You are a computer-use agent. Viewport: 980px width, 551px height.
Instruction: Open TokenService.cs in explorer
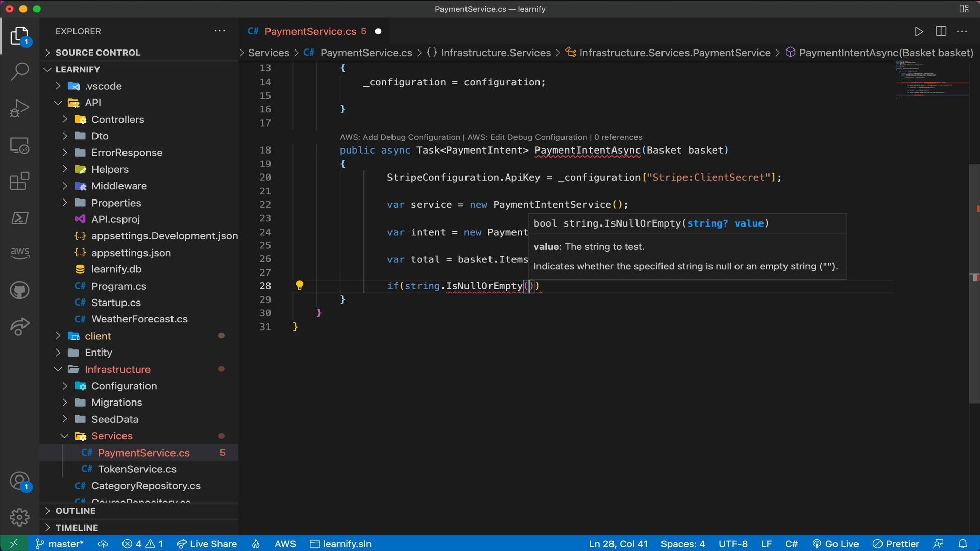137,469
